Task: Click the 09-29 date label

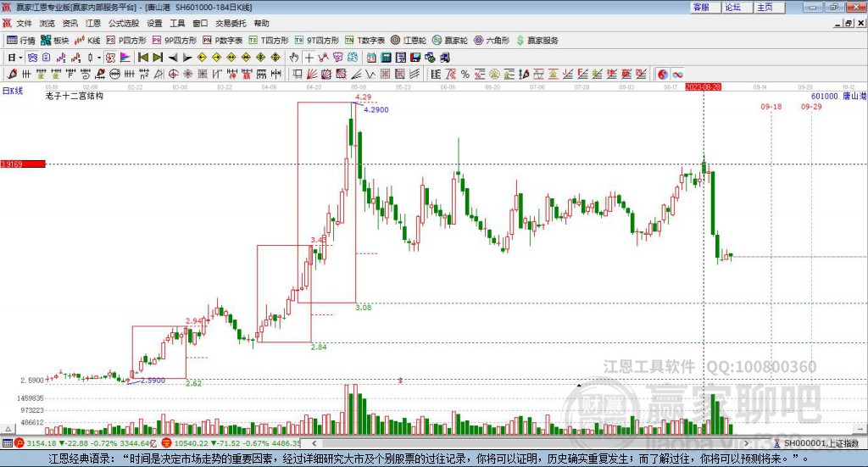Action: coord(811,107)
